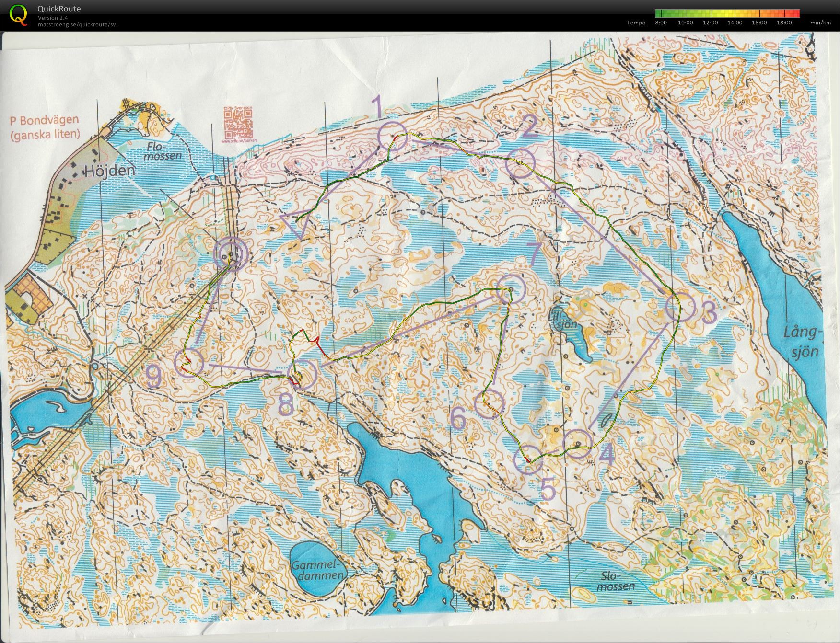840x643 pixels.
Task: Click the Tempo legend label
Action: coord(636,23)
